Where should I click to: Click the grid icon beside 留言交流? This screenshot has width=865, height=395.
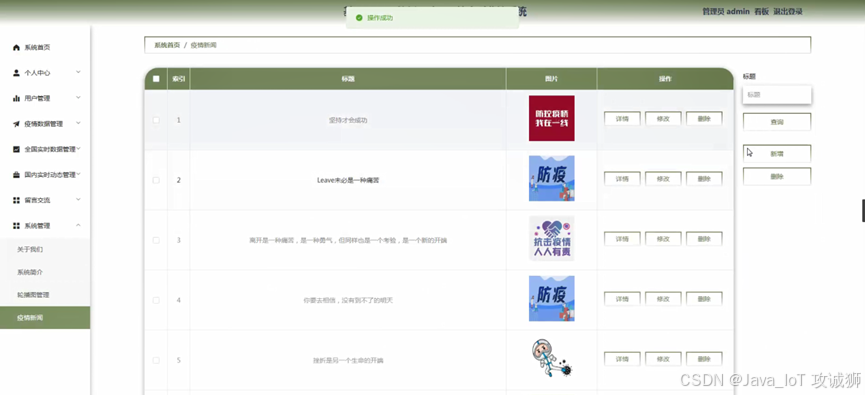(16, 200)
